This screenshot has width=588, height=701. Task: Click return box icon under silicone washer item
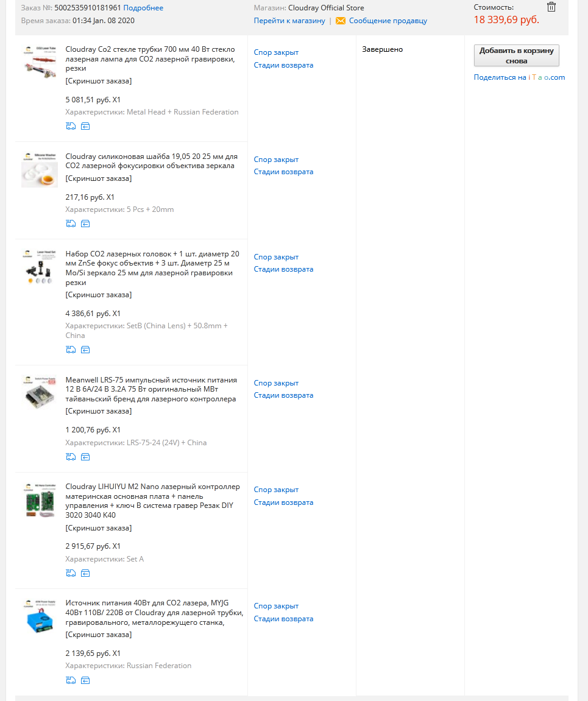[x=85, y=224]
